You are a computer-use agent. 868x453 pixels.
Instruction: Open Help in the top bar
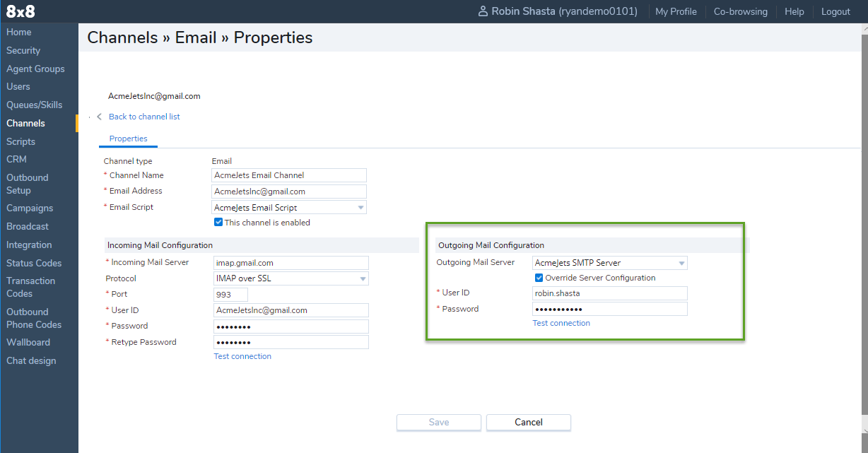coord(794,12)
